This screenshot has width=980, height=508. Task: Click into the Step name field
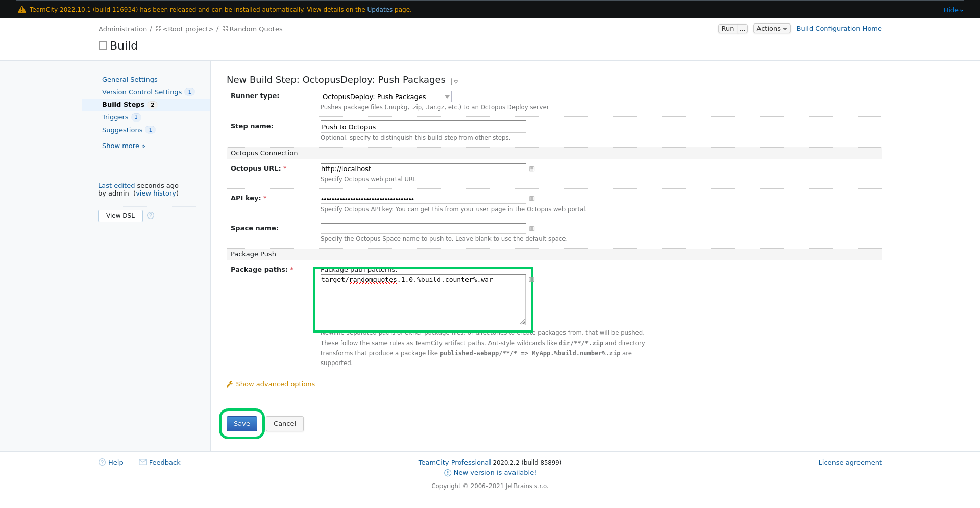click(x=423, y=127)
